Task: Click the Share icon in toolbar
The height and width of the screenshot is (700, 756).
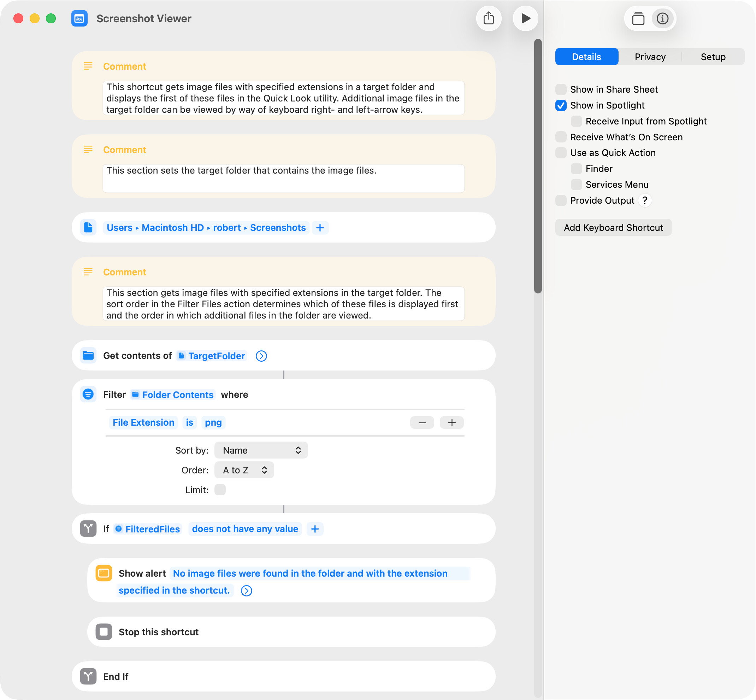Action: click(x=489, y=18)
